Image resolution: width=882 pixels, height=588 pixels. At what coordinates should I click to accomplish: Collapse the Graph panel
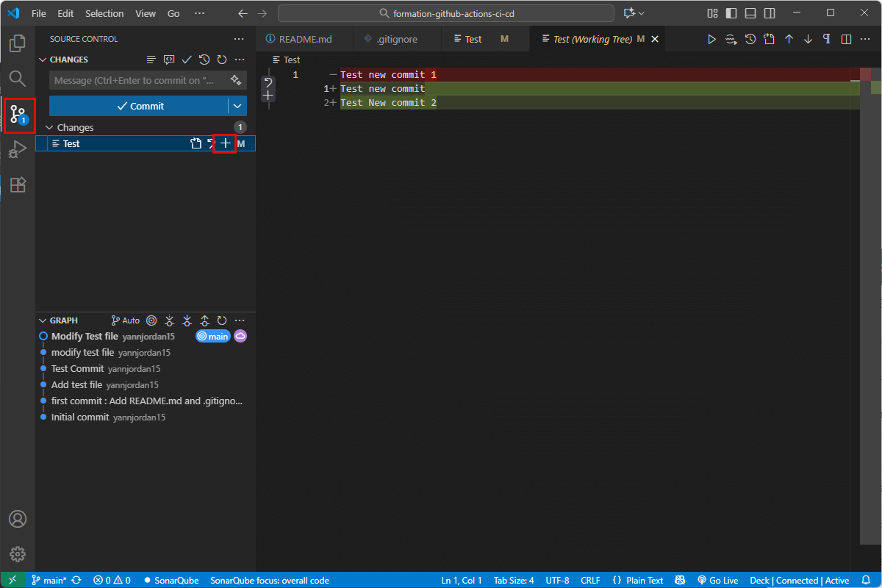[43, 320]
